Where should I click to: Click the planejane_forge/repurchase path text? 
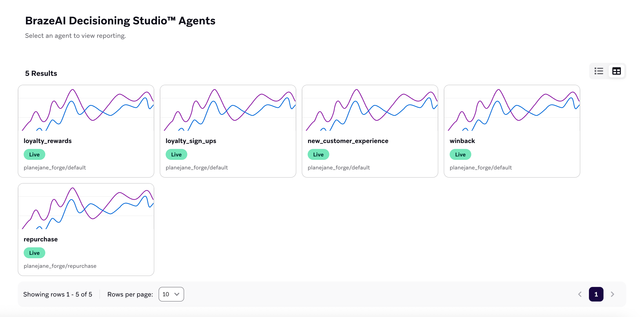pos(60,266)
